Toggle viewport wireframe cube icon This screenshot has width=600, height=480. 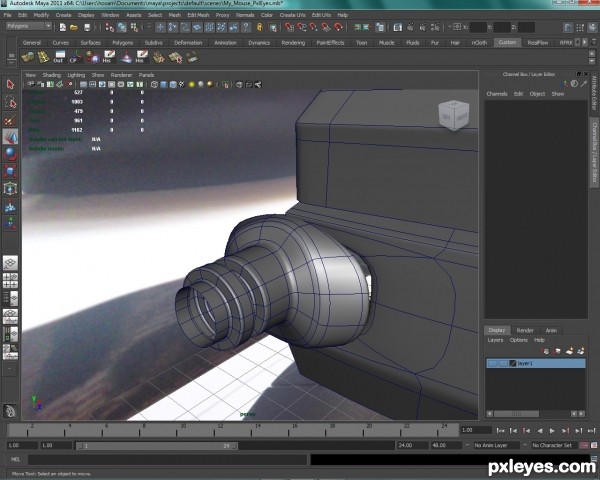click(154, 85)
